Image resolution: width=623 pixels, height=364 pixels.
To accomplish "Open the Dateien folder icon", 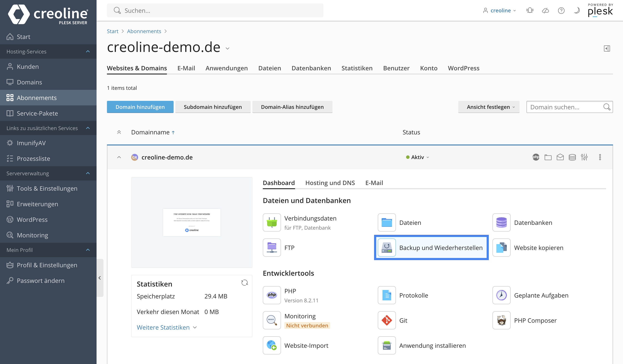I will pyautogui.click(x=387, y=222).
